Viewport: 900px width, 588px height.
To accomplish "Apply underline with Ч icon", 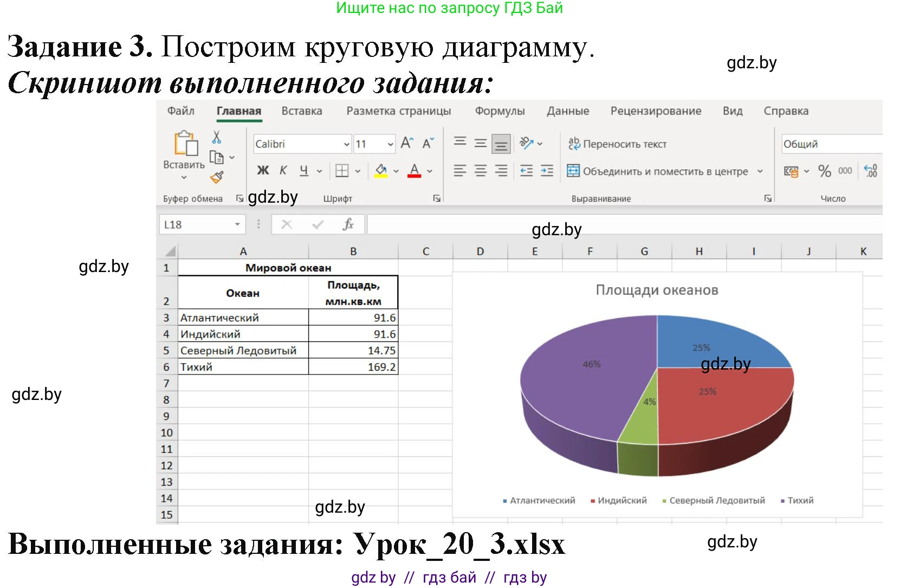I will [x=305, y=170].
